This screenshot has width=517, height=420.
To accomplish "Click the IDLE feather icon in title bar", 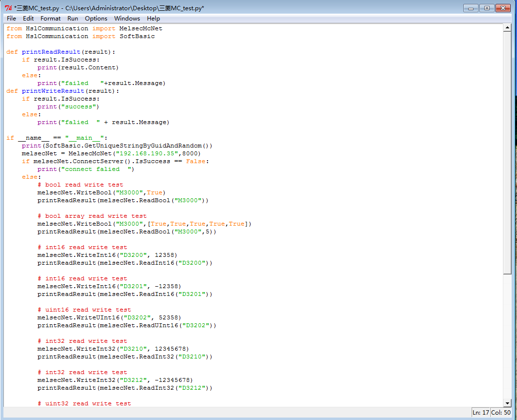I will [8, 8].
